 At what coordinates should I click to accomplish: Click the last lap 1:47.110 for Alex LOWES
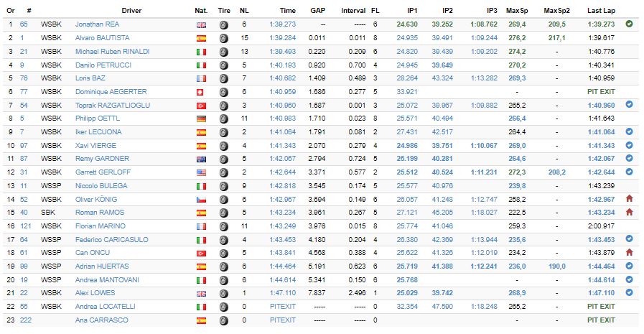(x=601, y=293)
